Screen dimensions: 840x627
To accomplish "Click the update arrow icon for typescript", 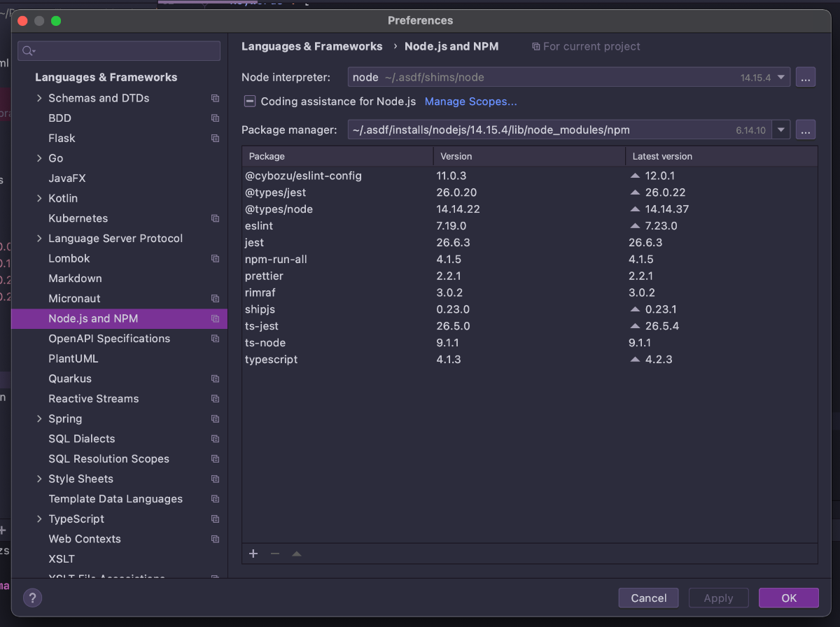I will [635, 359].
